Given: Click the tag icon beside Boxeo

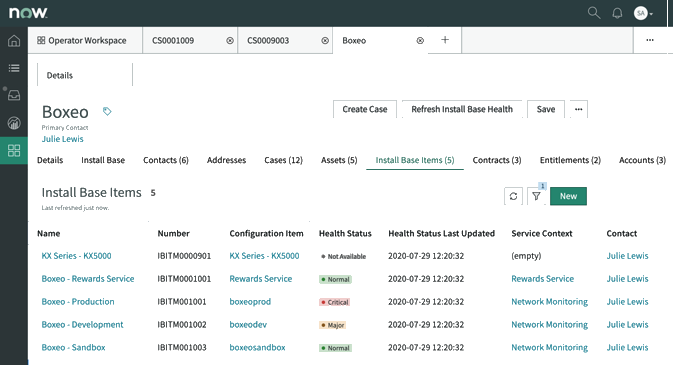Looking at the screenshot, I should [x=107, y=112].
